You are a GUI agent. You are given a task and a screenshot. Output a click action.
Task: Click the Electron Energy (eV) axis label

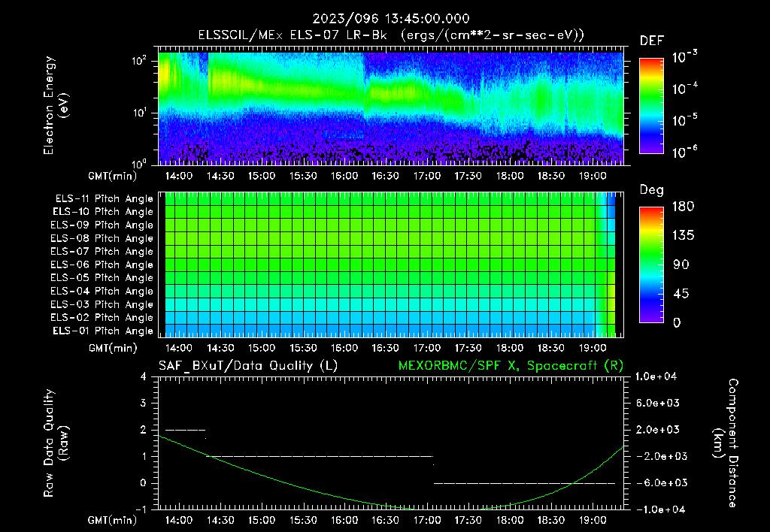point(56,105)
